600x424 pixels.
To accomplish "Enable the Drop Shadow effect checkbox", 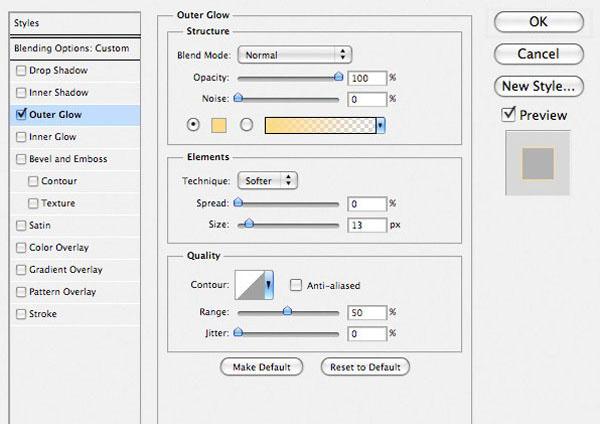I will pyautogui.click(x=21, y=70).
